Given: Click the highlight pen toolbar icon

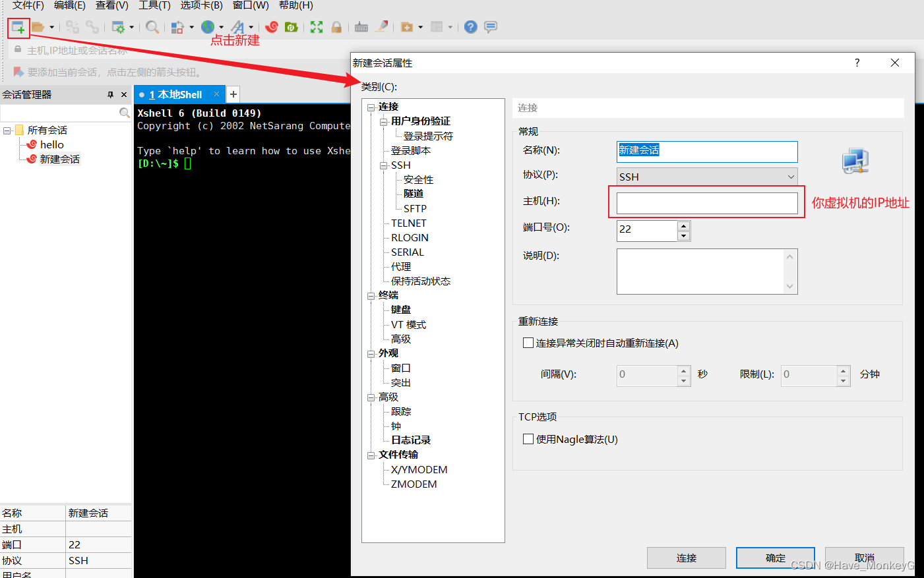Looking at the screenshot, I should click(381, 27).
